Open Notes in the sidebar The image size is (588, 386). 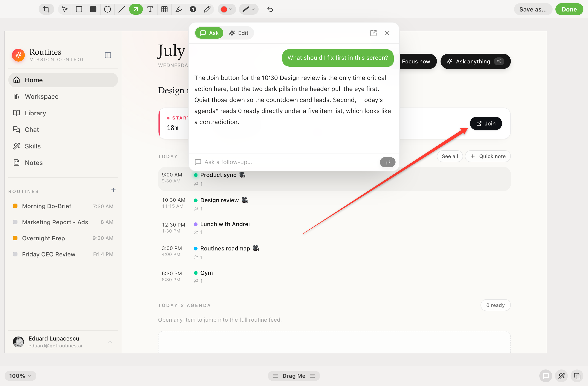(63, 163)
